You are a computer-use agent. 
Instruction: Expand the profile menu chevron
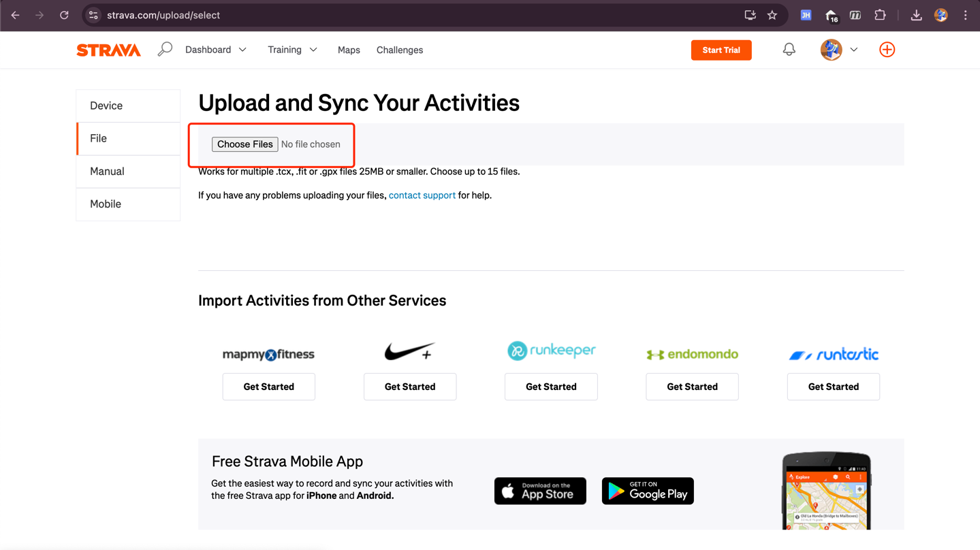[x=854, y=50]
